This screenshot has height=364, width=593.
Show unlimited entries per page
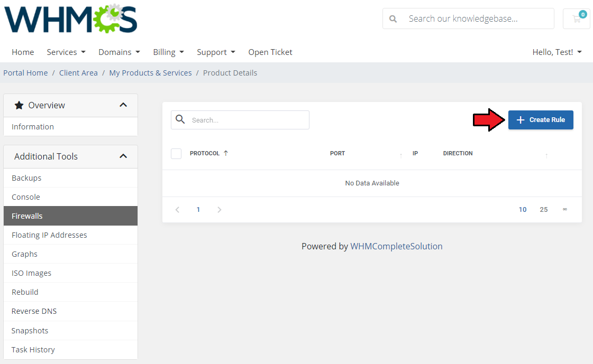pyautogui.click(x=564, y=209)
